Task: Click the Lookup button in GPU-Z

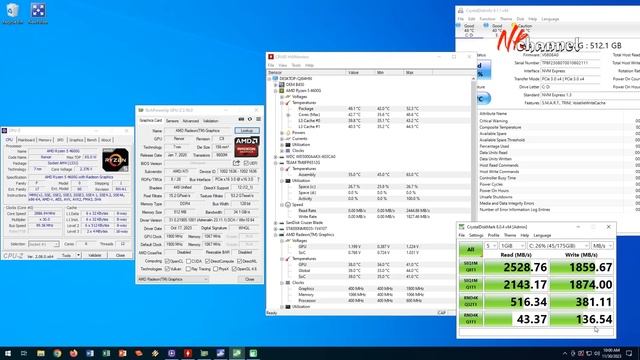Action: (247, 131)
